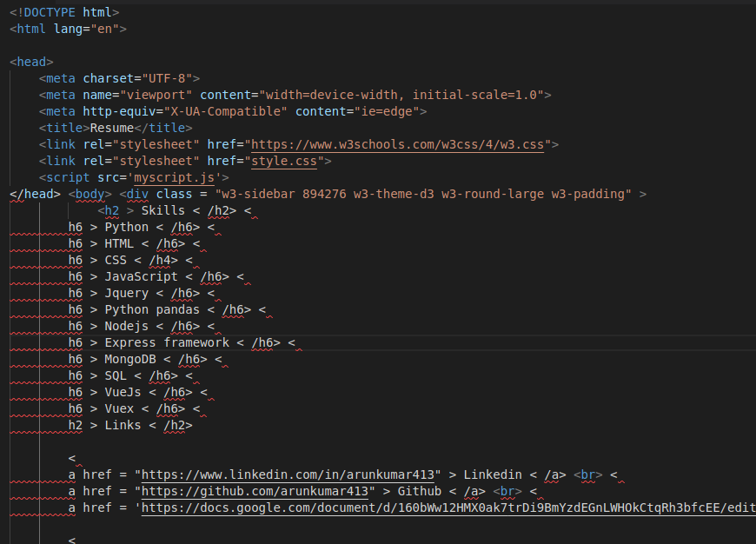Click the "UTF-8" charset value
The width and height of the screenshot is (756, 544).
tap(167, 78)
